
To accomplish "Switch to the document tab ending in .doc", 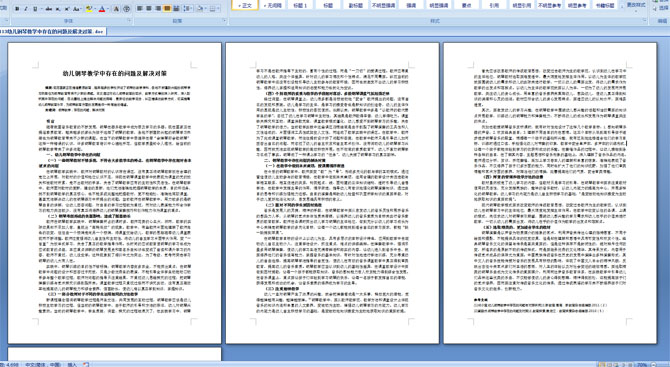I will [53, 32].
